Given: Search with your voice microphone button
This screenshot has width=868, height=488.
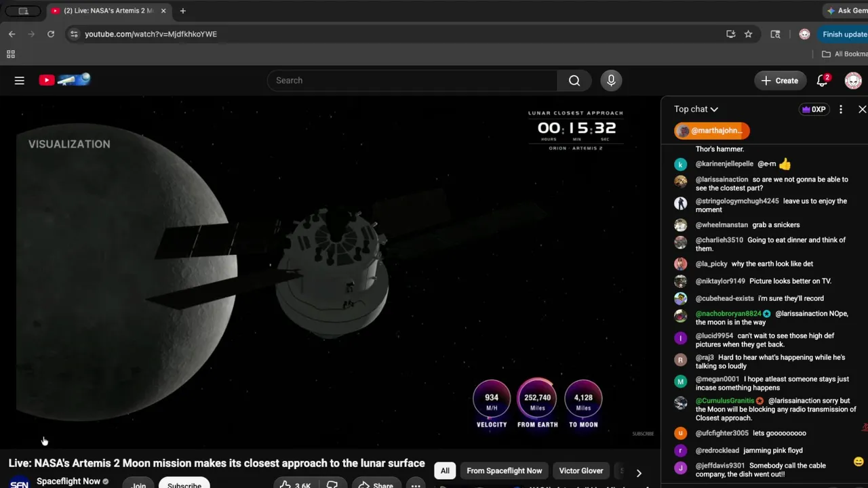Looking at the screenshot, I should (x=611, y=81).
